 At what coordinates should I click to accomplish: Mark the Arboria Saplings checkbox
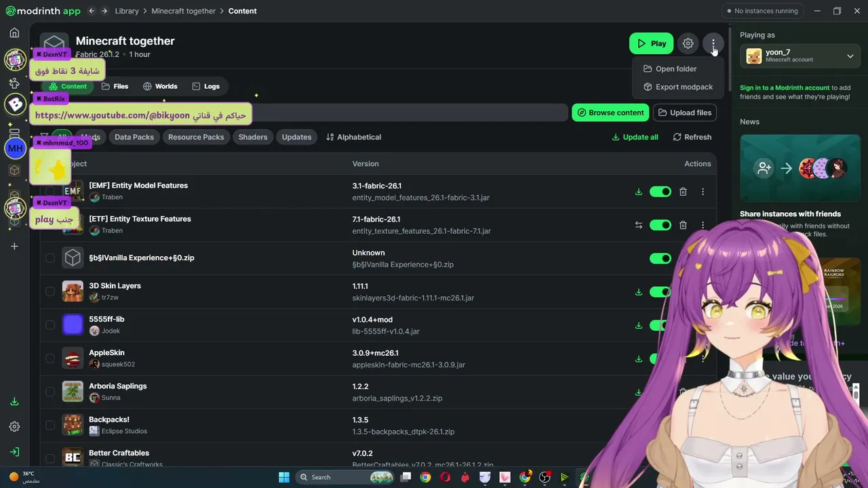point(50,392)
